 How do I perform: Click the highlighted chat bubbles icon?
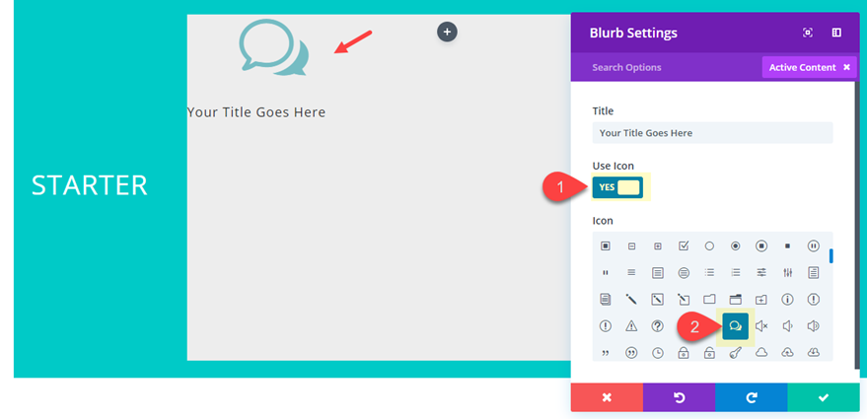735,326
